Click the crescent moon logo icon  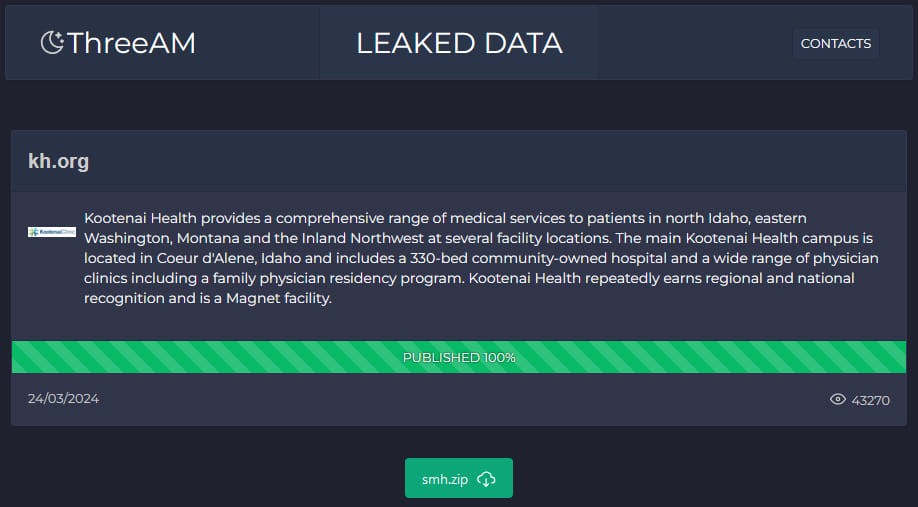pyautogui.click(x=52, y=42)
